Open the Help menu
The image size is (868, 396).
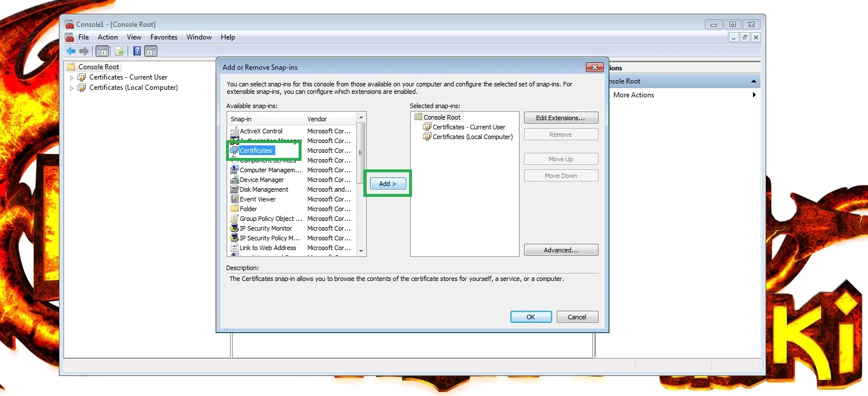pos(228,37)
